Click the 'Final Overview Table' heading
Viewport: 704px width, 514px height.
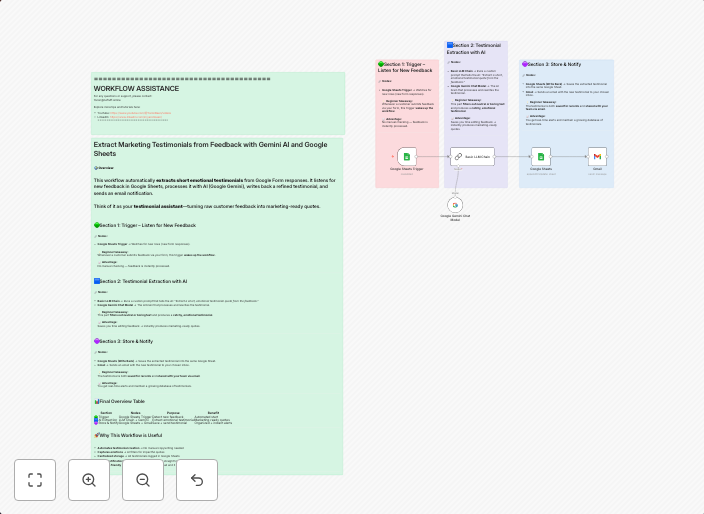(119, 401)
